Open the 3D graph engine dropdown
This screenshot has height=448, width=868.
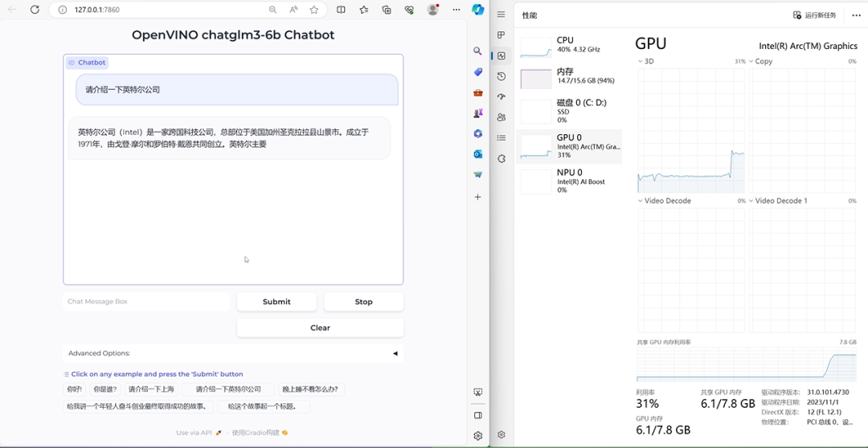645,61
